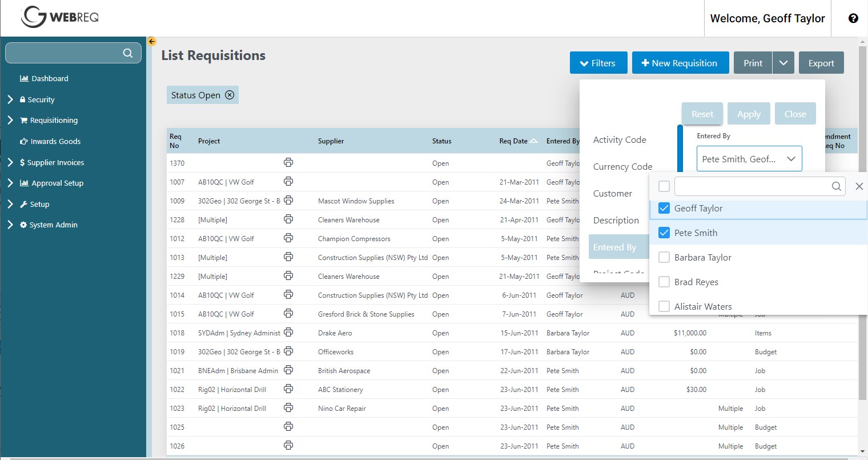Viewport: 868px width, 460px height.
Task: Uncheck Geoff Taylor in the Entered By list
Action: pyautogui.click(x=664, y=208)
